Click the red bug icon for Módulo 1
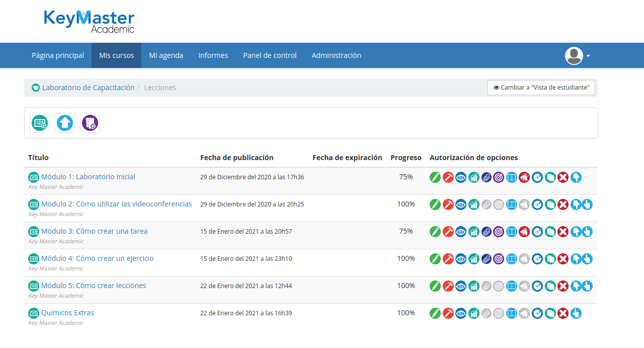The image size is (644, 348). click(524, 177)
